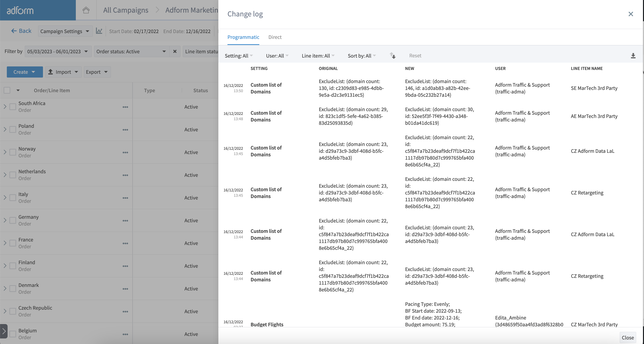The image size is (644, 344).
Task: Open the All Campaigns breadcrumb
Action: pos(126,10)
